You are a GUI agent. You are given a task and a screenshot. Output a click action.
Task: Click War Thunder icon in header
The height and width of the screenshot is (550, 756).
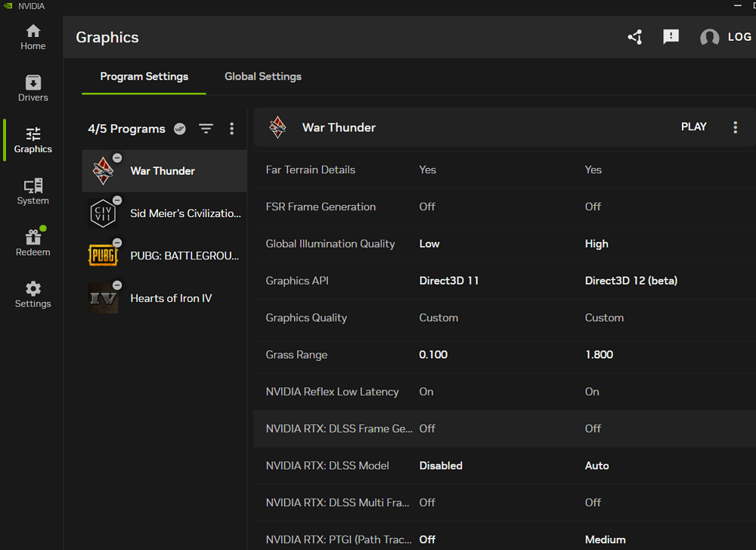click(277, 127)
